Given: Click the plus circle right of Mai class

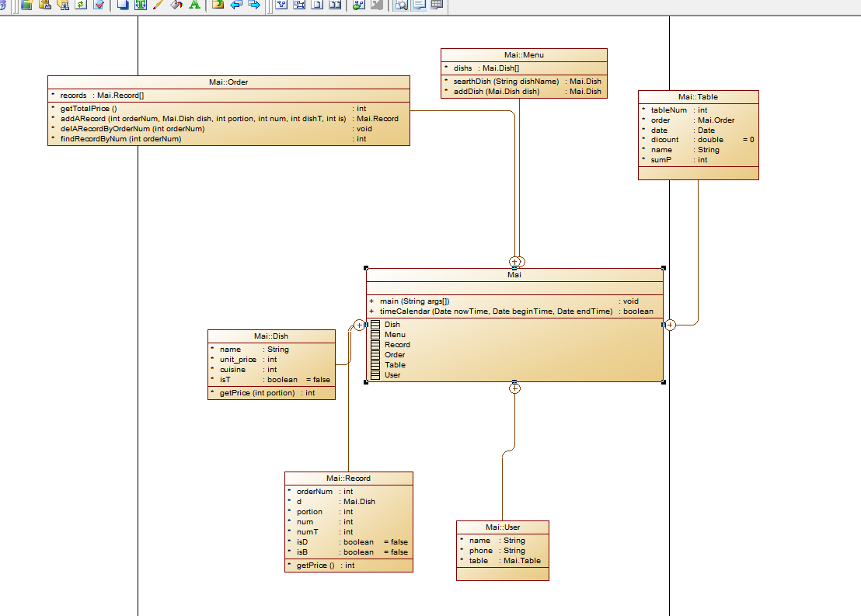Looking at the screenshot, I should 670,325.
